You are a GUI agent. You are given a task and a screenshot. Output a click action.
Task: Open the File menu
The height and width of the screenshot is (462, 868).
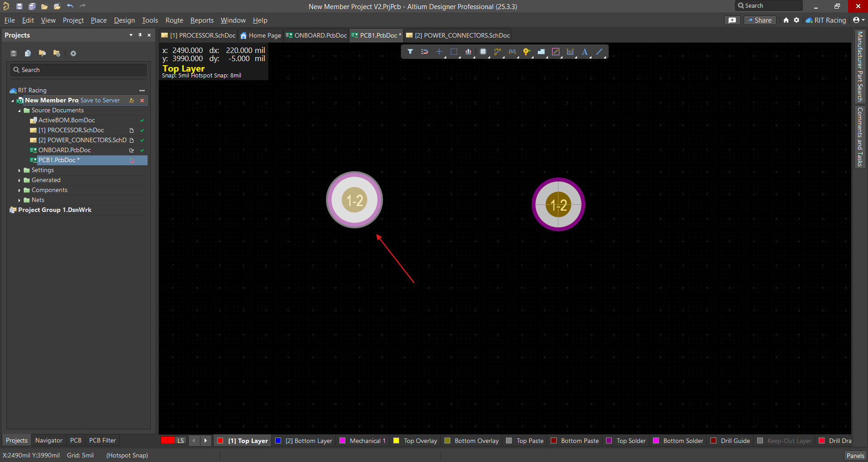point(10,20)
